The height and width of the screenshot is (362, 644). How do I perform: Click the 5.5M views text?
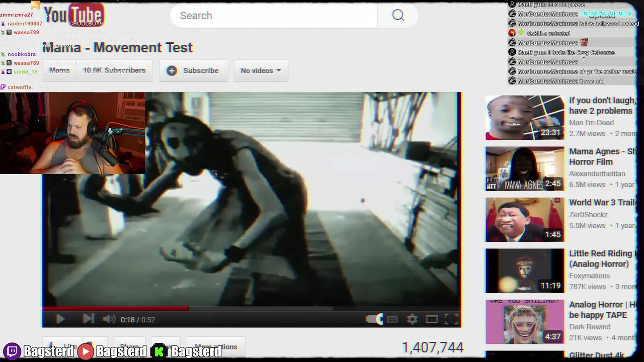[587, 226]
